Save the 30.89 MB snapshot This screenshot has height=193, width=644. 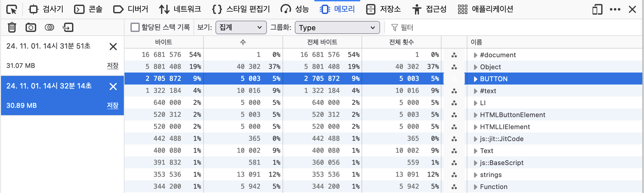[x=113, y=105]
